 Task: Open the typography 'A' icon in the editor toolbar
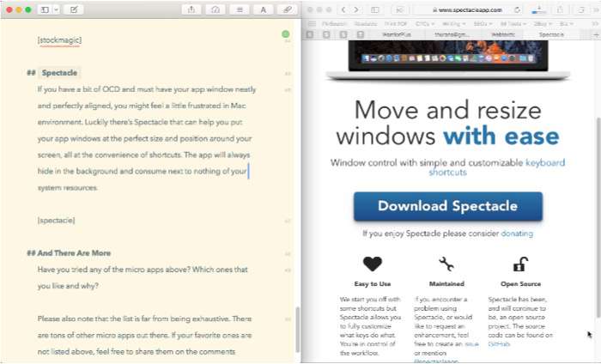click(x=264, y=9)
